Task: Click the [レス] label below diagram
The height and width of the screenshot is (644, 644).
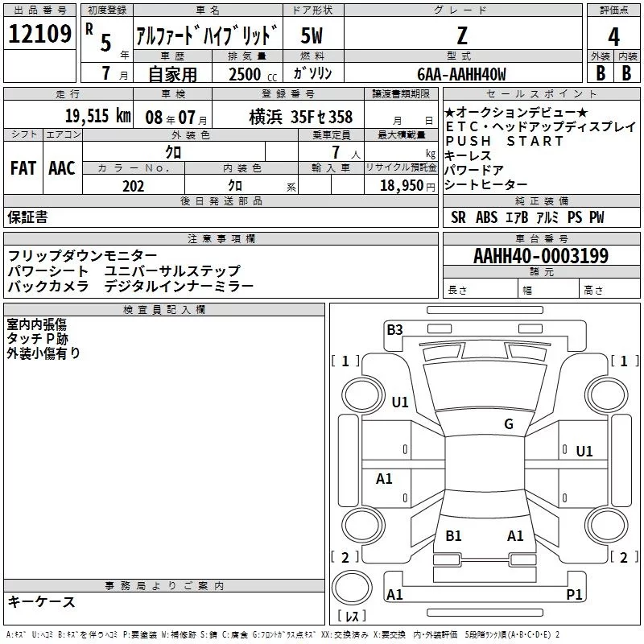Action: [353, 617]
